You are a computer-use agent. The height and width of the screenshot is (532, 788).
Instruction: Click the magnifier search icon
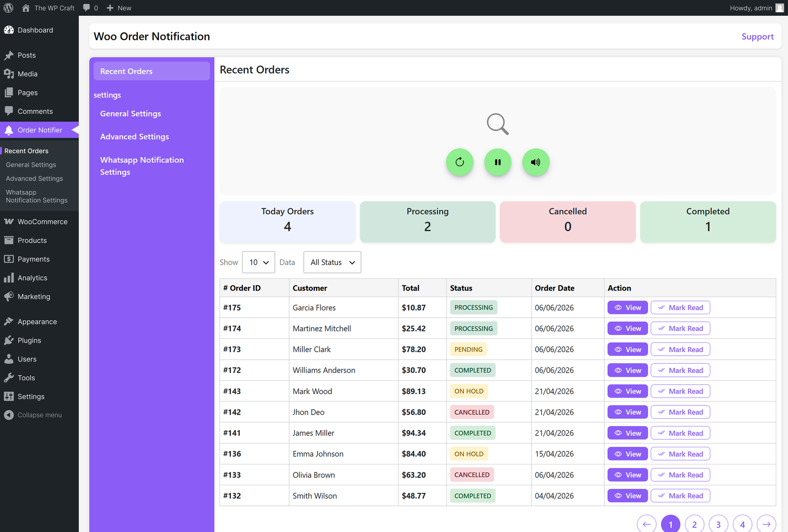[x=497, y=124]
